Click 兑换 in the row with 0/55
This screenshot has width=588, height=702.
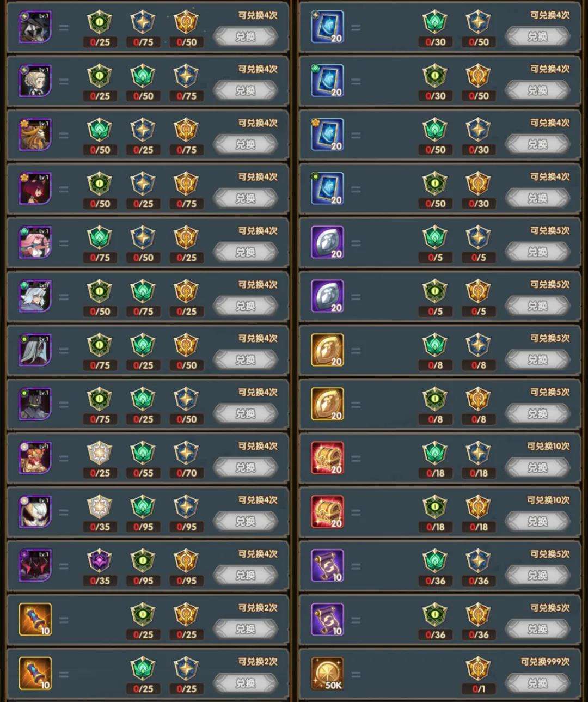click(x=245, y=468)
